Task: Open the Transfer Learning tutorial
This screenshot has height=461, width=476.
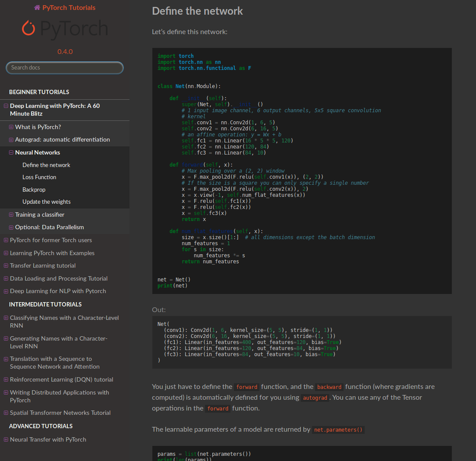Action: (42, 265)
